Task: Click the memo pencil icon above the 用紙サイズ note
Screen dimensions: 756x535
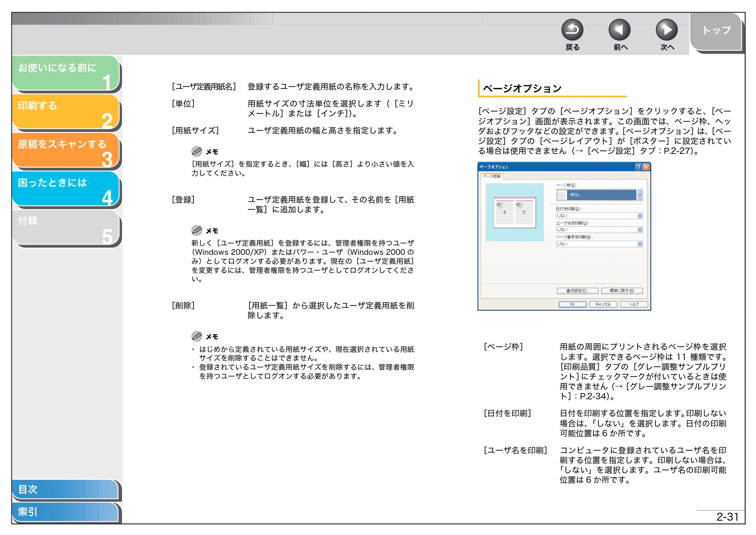Action: coord(197,151)
